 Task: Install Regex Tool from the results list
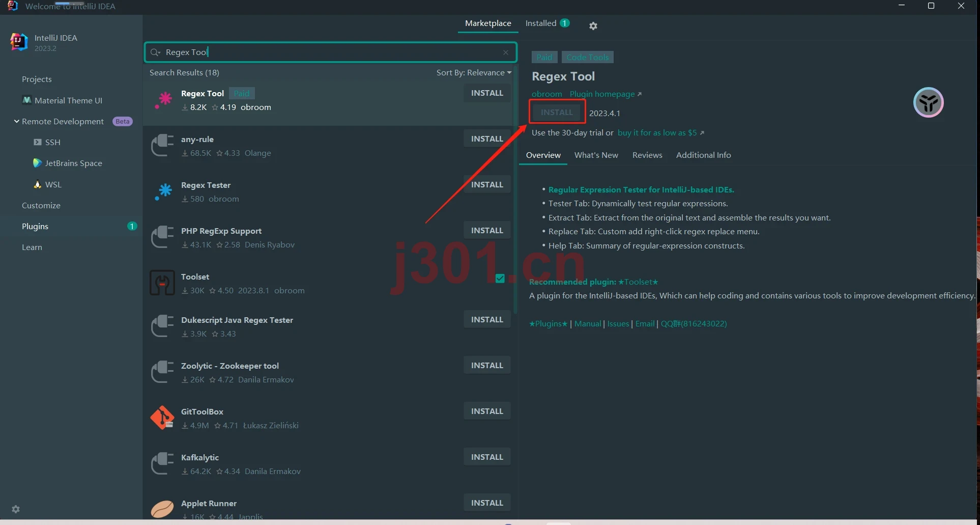(487, 93)
